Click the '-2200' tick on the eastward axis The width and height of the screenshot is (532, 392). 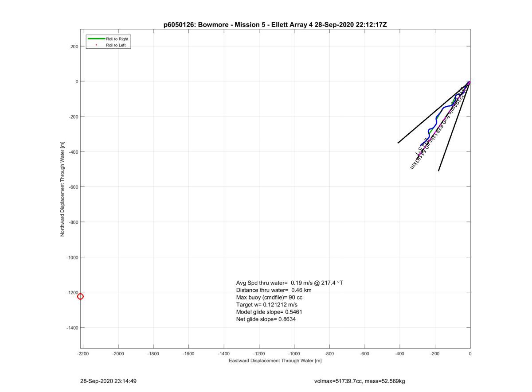83,354
